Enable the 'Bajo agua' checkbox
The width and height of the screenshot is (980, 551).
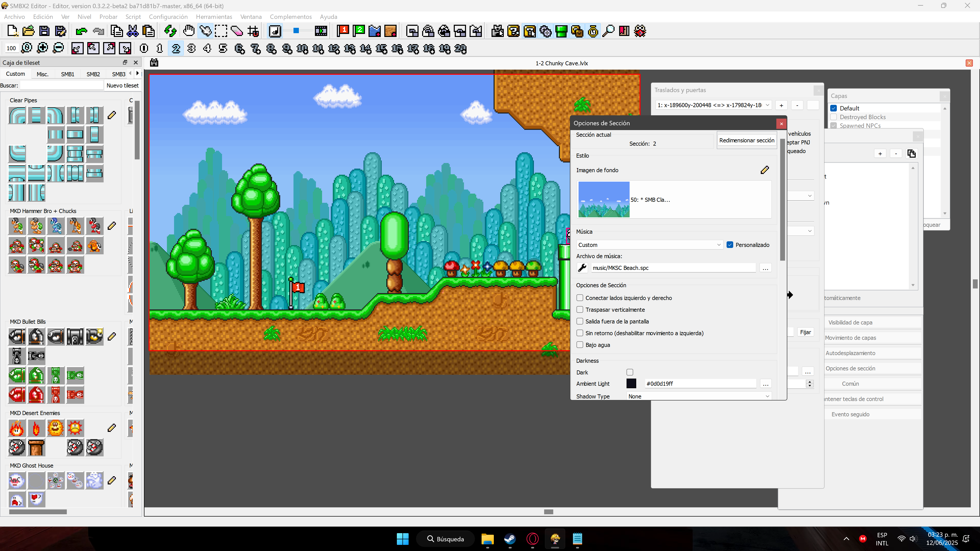(580, 345)
